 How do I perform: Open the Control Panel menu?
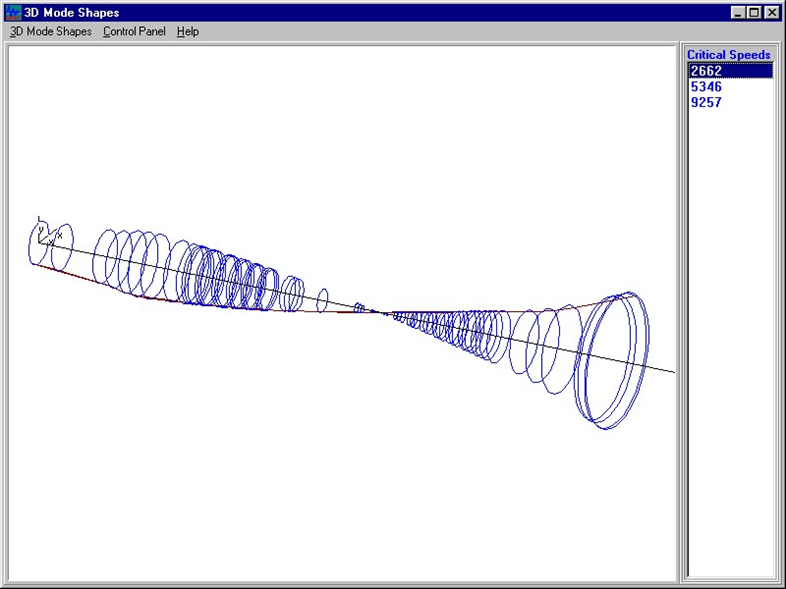coord(134,32)
